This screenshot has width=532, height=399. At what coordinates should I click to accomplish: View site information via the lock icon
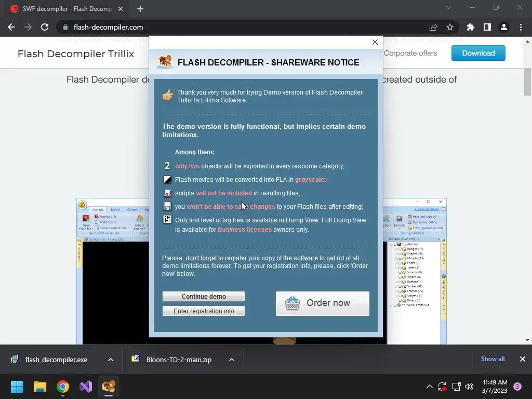coord(65,27)
